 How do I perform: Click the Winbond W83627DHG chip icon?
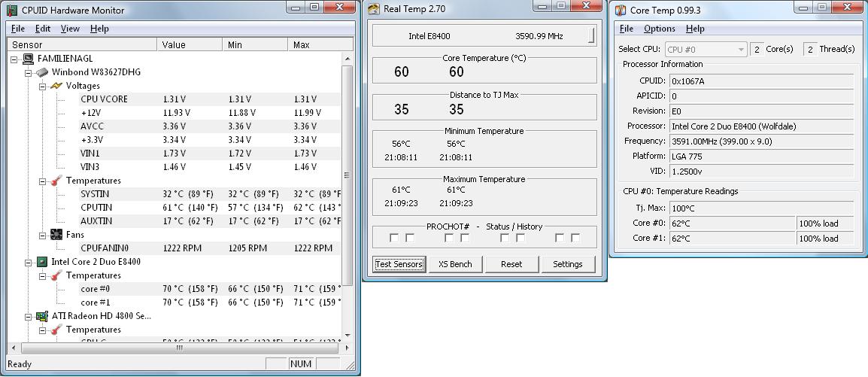[42, 72]
